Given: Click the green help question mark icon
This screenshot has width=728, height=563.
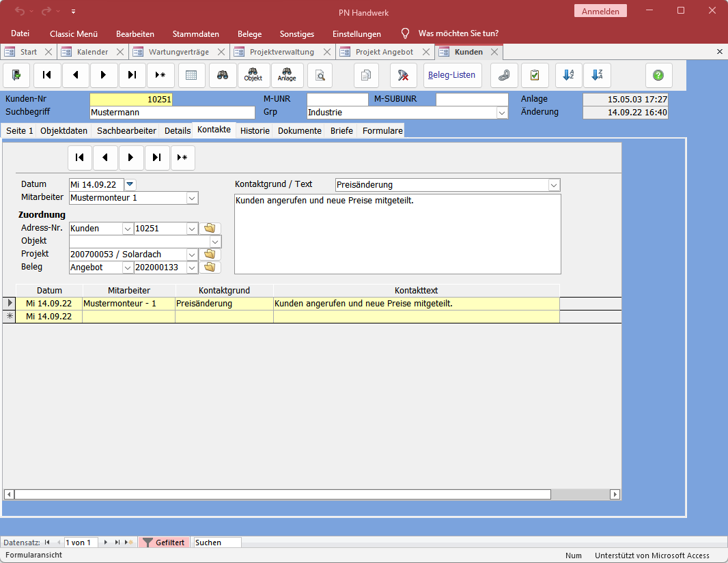Looking at the screenshot, I should [658, 75].
